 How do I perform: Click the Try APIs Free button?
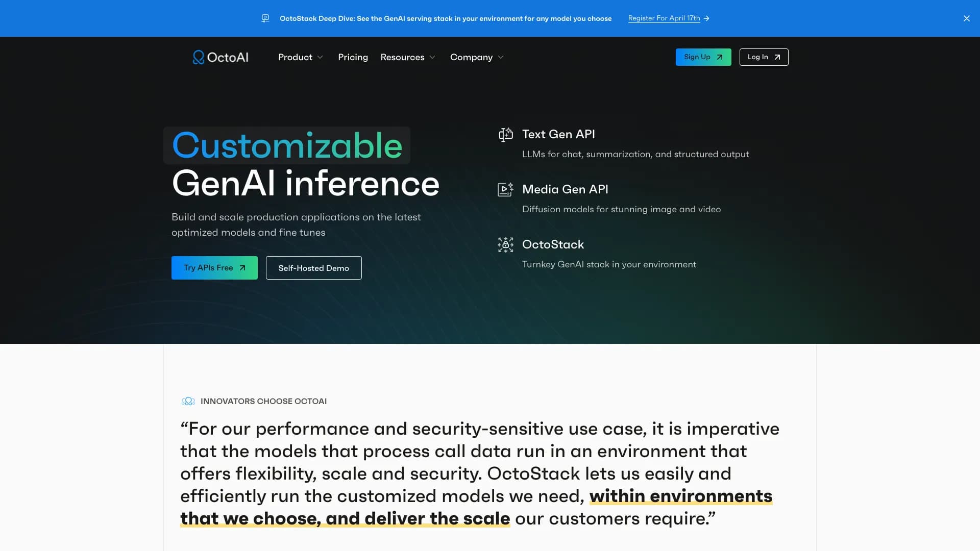pos(214,268)
